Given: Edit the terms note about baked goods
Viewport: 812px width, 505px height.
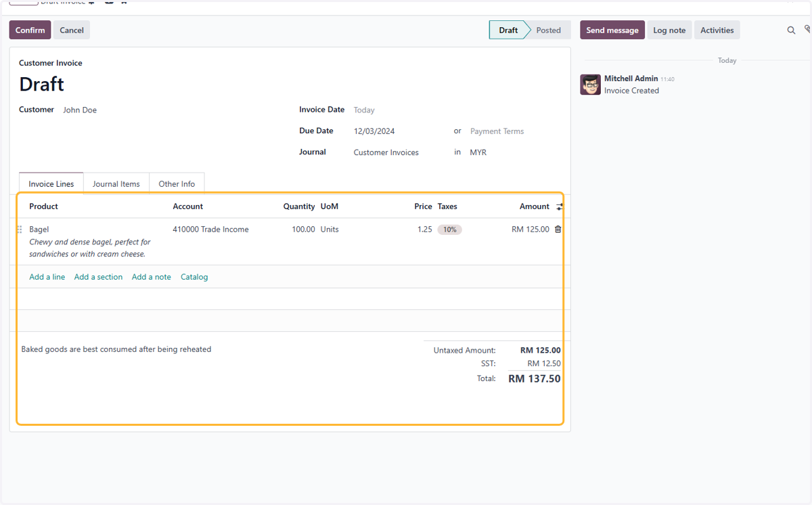Looking at the screenshot, I should 116,349.
